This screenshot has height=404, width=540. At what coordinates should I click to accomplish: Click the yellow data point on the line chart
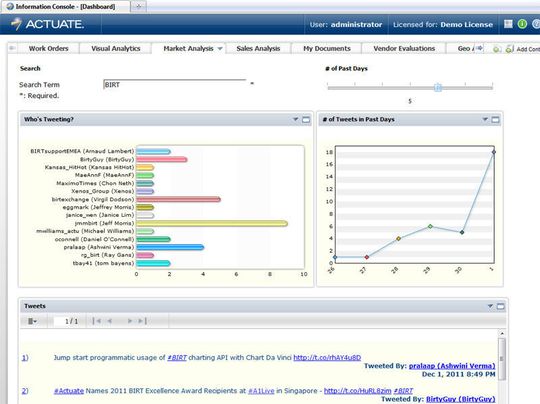(x=398, y=238)
